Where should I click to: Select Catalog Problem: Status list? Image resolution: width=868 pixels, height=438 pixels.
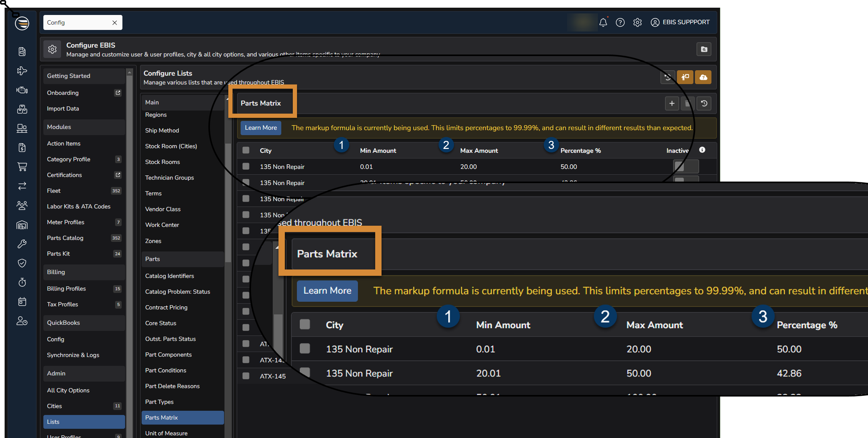[177, 291]
